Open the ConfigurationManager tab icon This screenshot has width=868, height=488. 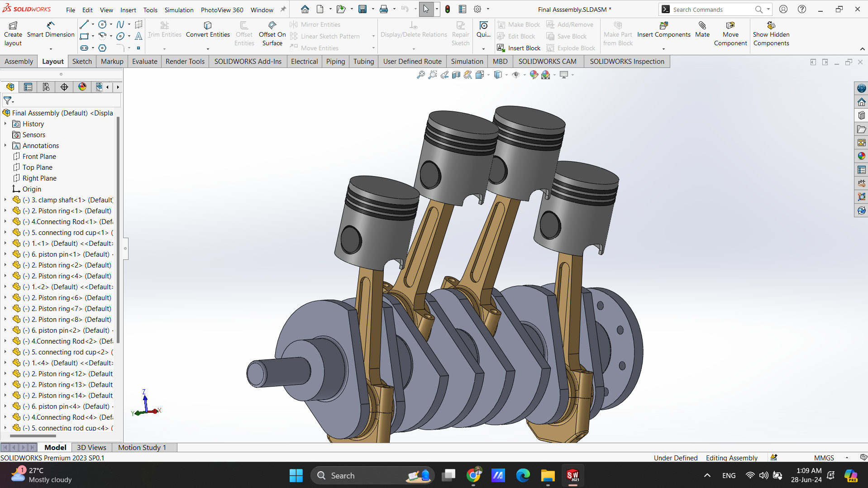click(46, 87)
